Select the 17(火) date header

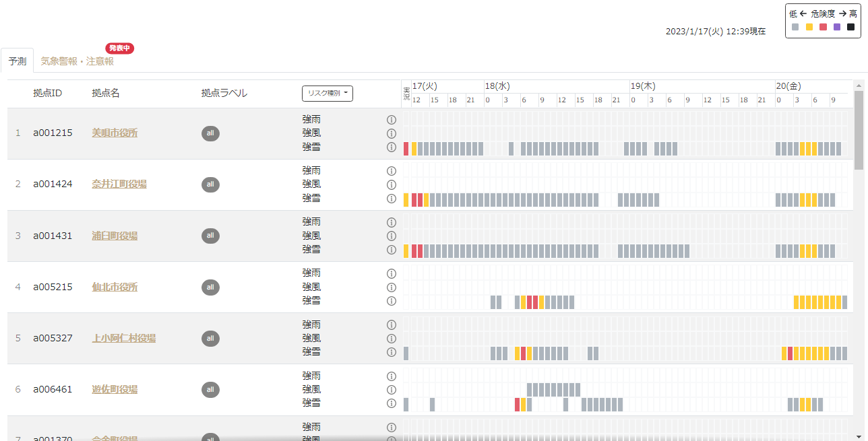425,86
